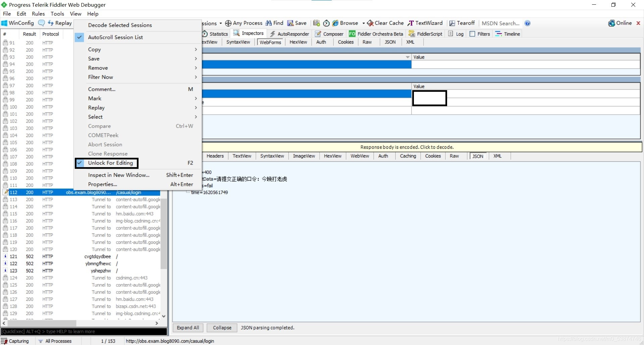644x345 pixels.
Task: Click the Protocol column header
Action: click(51, 34)
